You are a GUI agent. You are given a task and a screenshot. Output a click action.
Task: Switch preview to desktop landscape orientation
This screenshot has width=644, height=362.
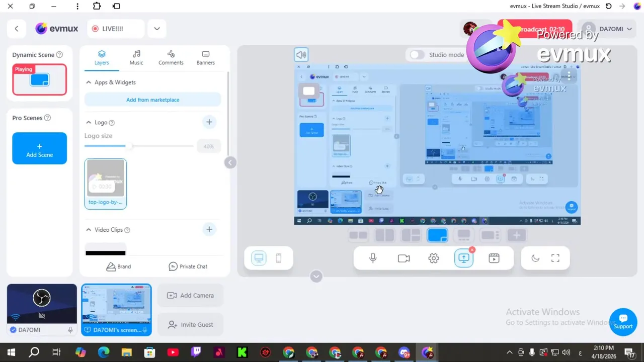[x=259, y=258]
